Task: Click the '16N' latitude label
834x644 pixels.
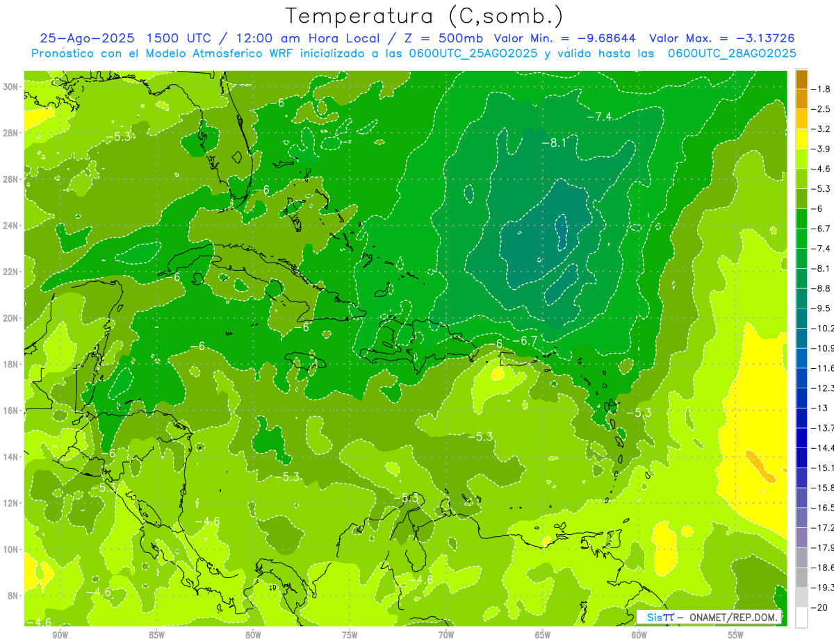Action: (x=12, y=411)
